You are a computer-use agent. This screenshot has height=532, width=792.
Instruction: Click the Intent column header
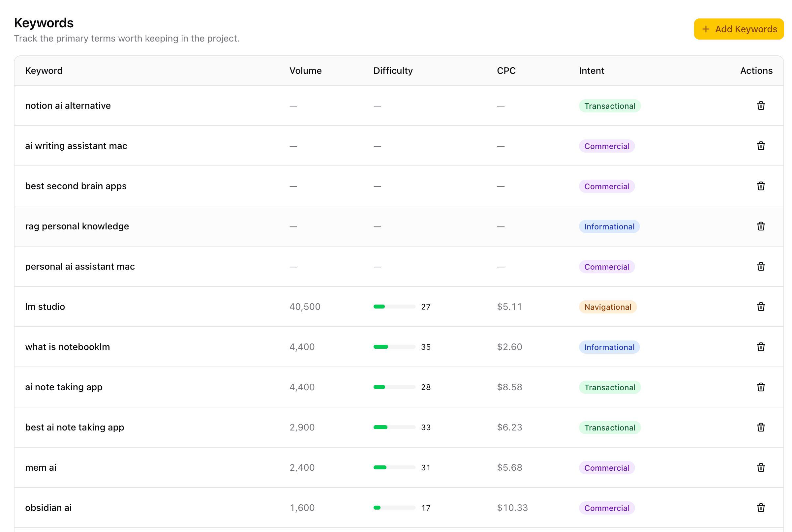[x=591, y=71]
